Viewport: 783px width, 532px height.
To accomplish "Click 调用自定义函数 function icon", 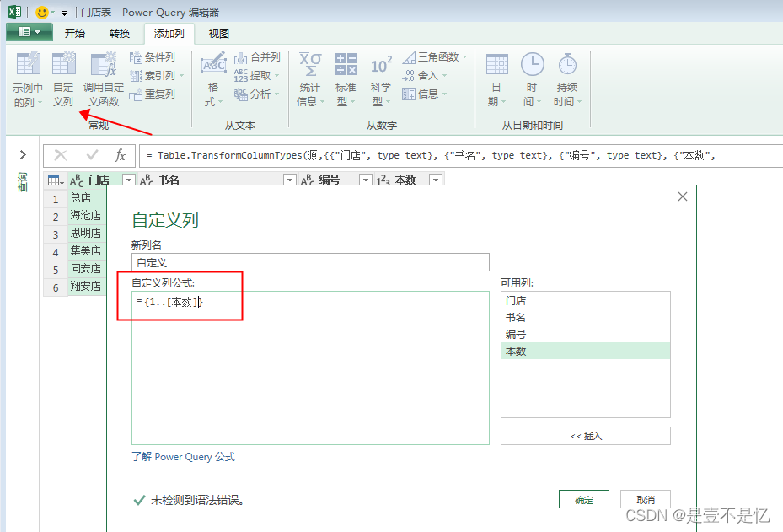I will coord(104,64).
